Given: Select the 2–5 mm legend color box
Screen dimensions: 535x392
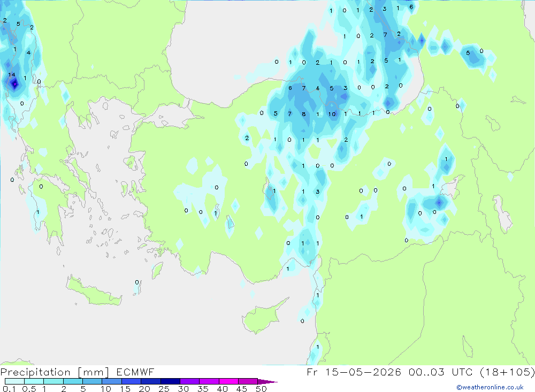Looking at the screenshot, I should point(73,381).
